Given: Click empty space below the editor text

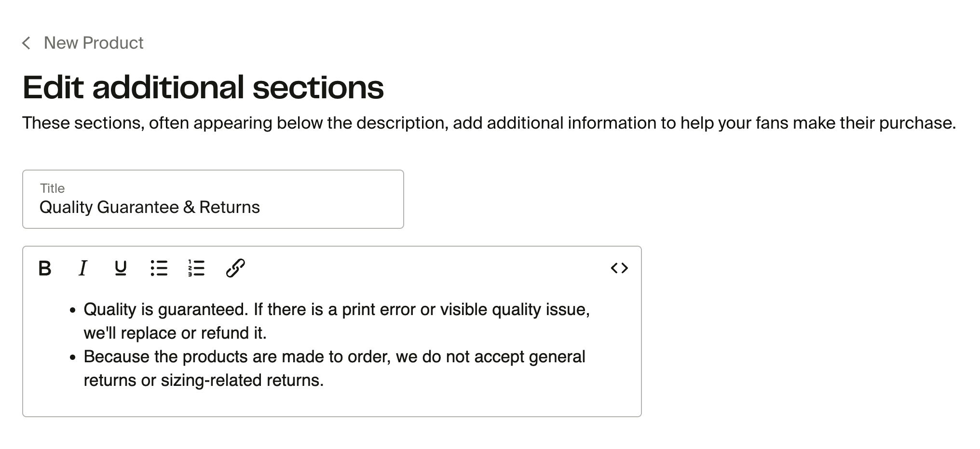Looking at the screenshot, I should (332, 403).
